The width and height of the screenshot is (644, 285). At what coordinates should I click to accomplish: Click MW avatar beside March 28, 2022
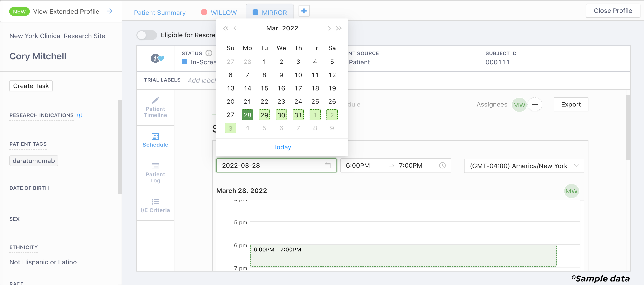coord(571,191)
